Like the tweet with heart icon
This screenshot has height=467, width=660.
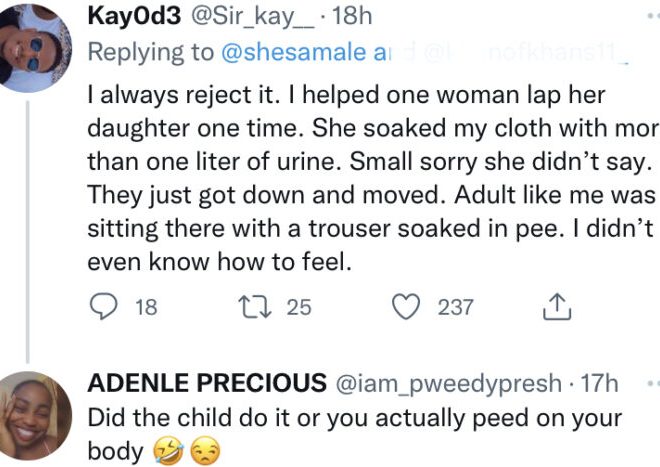click(x=406, y=308)
